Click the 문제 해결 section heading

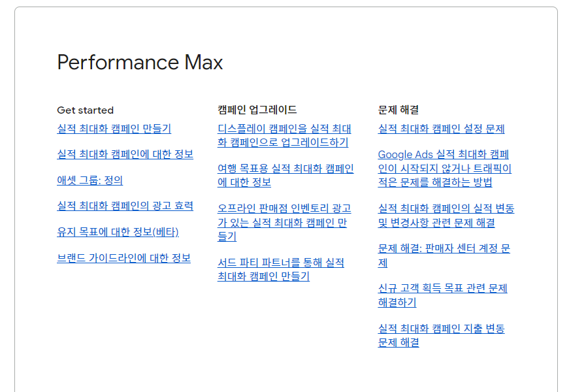click(x=398, y=110)
